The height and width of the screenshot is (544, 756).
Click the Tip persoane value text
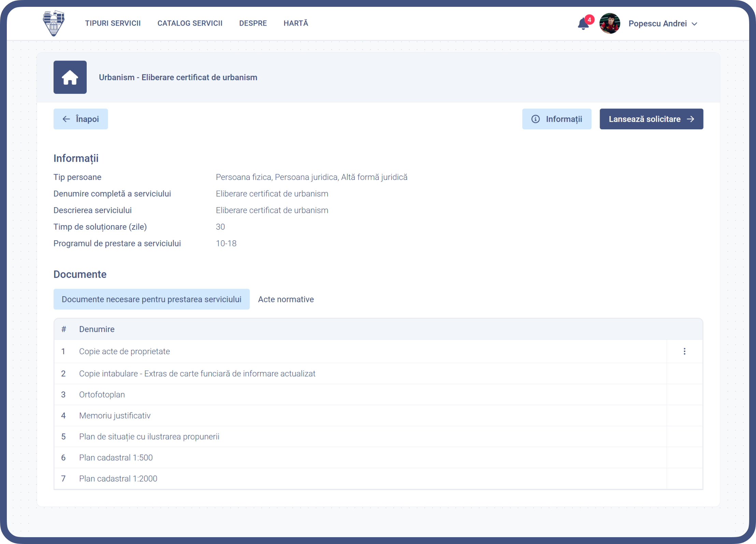(x=312, y=177)
